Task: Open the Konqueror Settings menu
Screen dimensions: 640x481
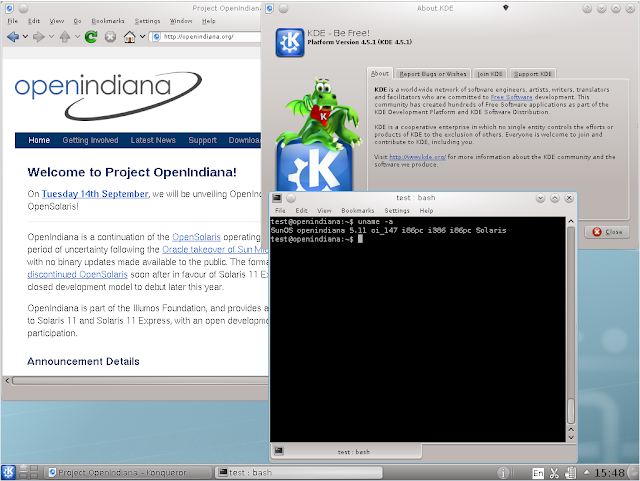Action: point(147,21)
